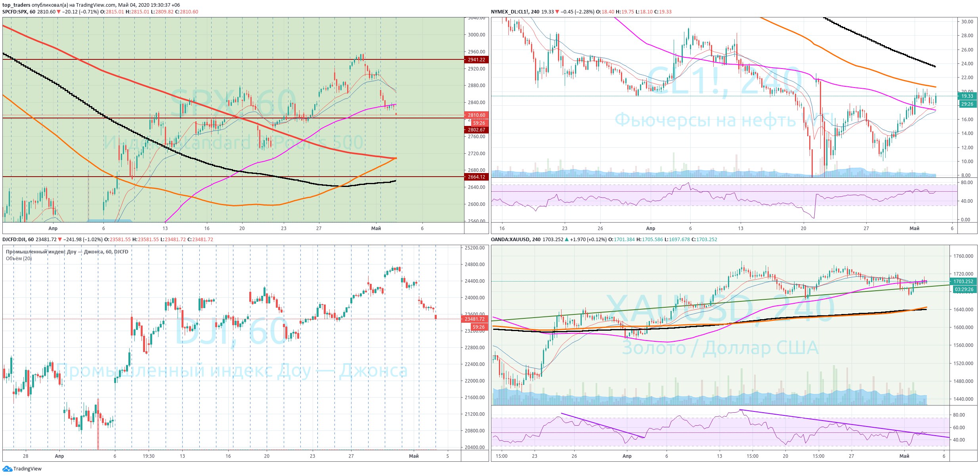Click the 2802.67 level price label
Image resolution: width=980 pixels, height=476 pixels.
point(476,130)
